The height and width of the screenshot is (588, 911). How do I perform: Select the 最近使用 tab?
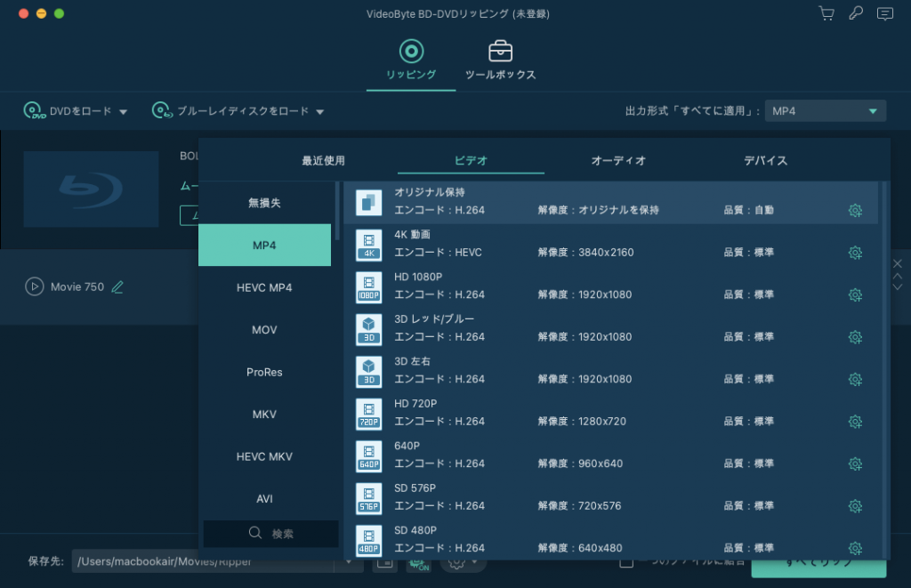(x=323, y=161)
